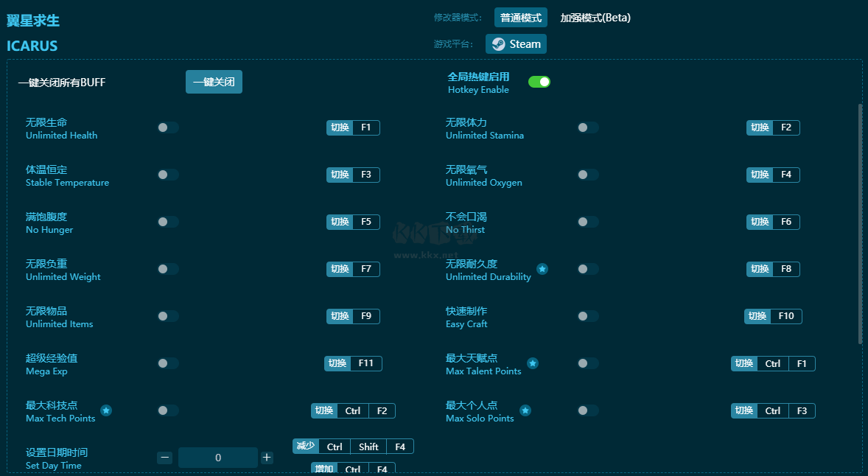Turn on Stable Temperature
Image resolution: width=868 pixels, height=476 pixels.
click(168, 175)
